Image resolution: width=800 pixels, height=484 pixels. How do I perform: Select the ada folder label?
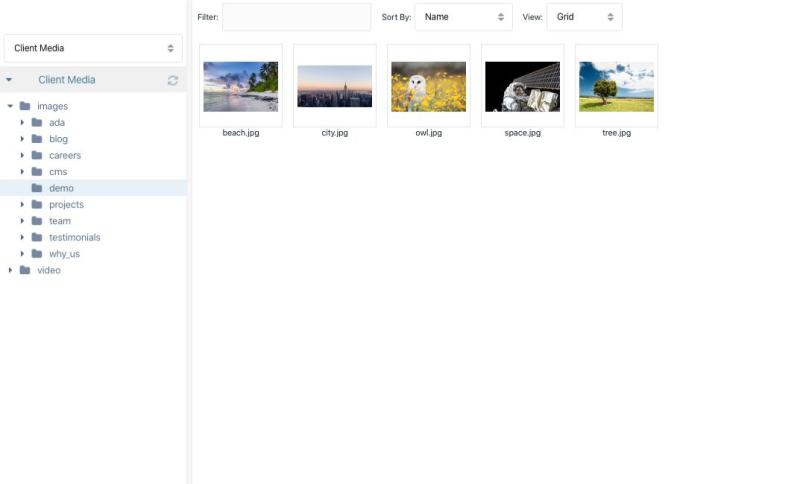pos(57,122)
